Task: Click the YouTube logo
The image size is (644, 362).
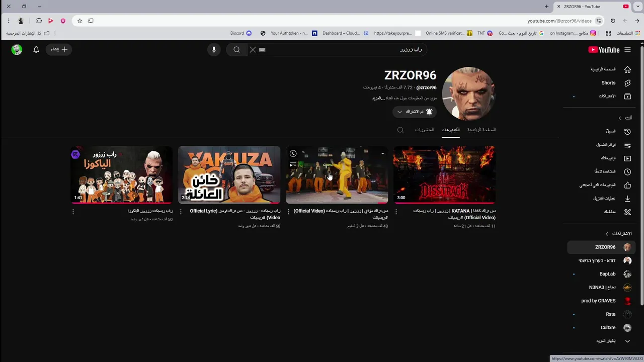Action: point(604,50)
